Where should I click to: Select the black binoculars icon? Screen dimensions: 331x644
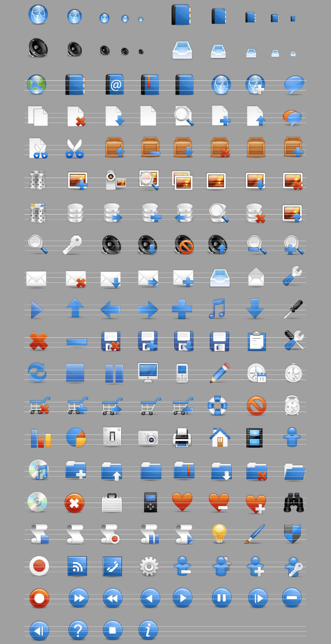[293, 503]
